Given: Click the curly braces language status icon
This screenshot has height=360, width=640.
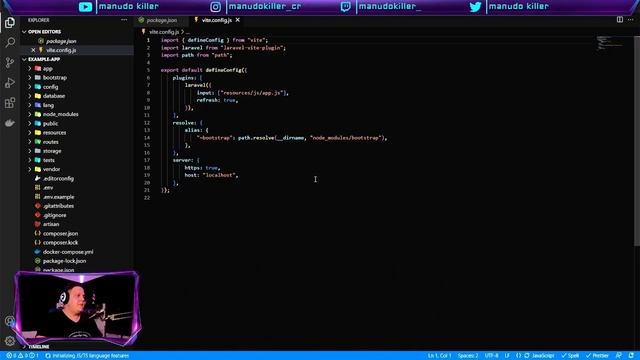Looking at the screenshot, I should pos(518,356).
